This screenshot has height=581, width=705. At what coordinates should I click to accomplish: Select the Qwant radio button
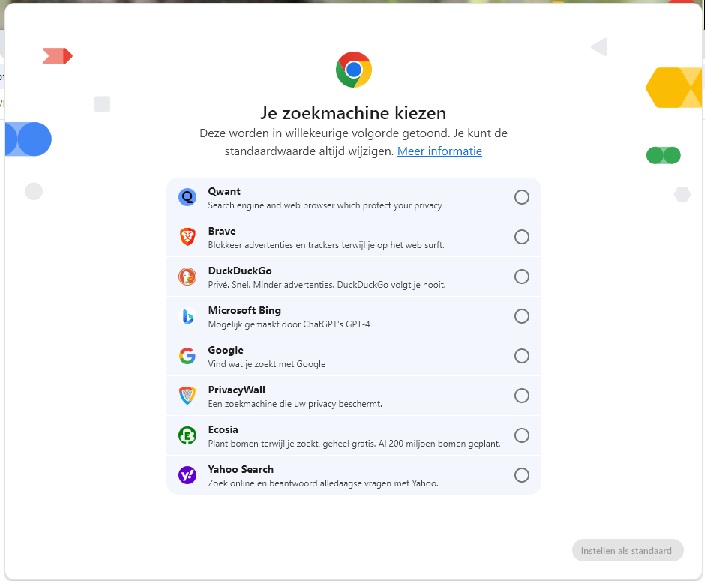point(521,197)
